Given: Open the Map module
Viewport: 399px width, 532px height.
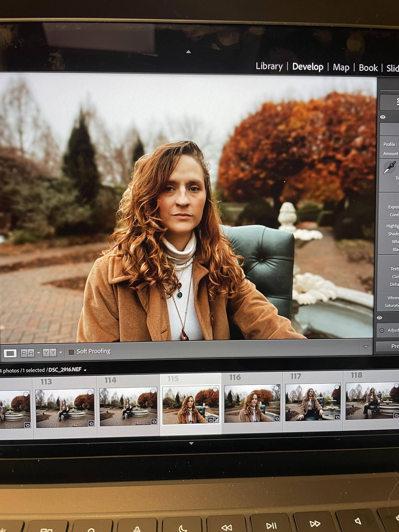Looking at the screenshot, I should pos(341,67).
